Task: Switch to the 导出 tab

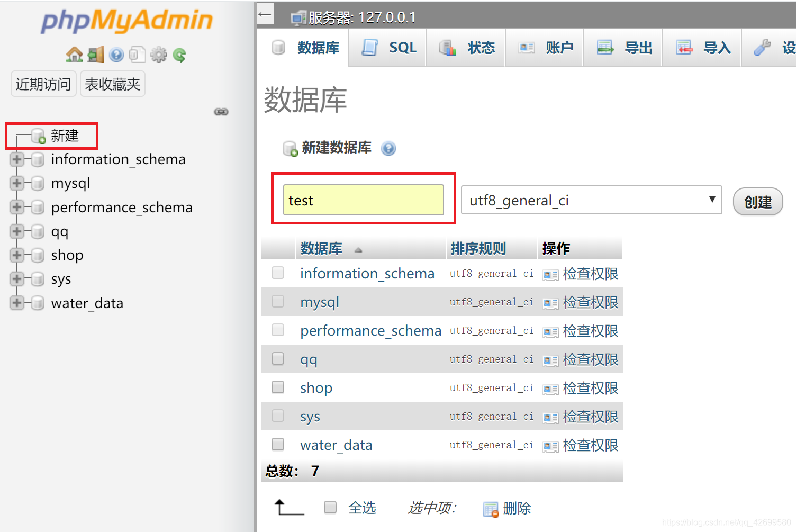Action: tap(623, 48)
